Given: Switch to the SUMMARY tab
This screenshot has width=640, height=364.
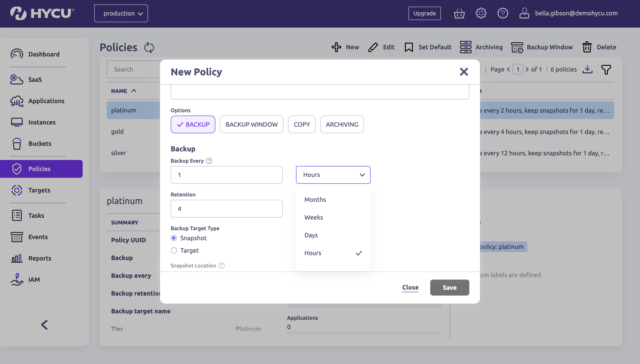Looking at the screenshot, I should tap(124, 222).
